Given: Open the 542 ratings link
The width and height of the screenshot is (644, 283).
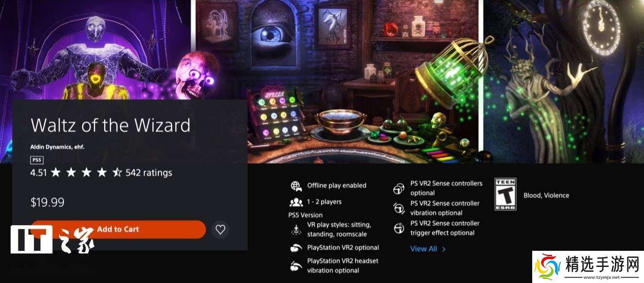Looking at the screenshot, I should click(x=149, y=173).
